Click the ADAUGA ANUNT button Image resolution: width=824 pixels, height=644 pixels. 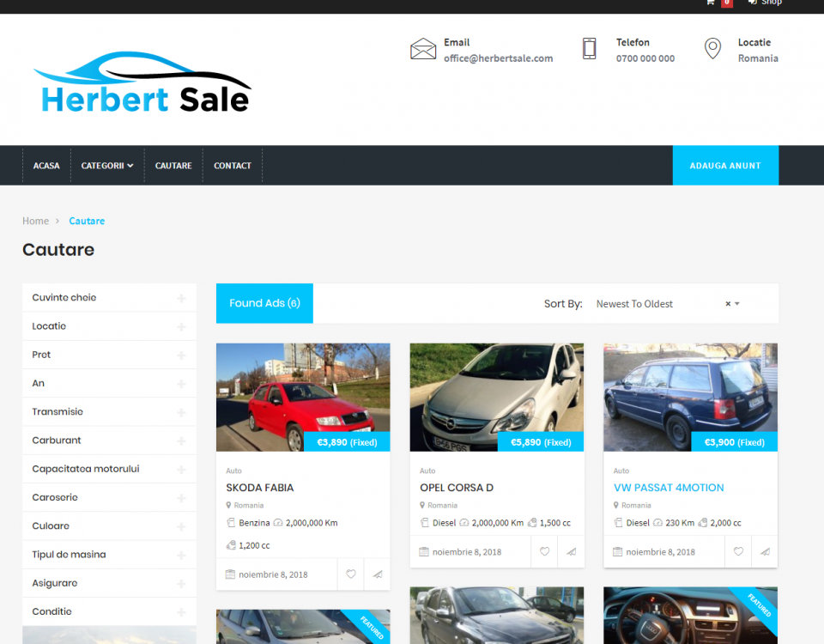coord(725,166)
